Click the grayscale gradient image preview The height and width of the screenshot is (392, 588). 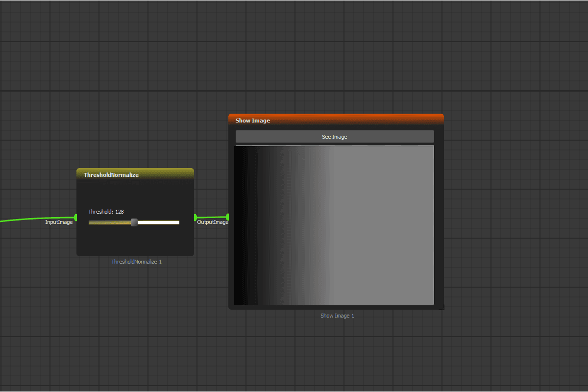tap(334, 225)
